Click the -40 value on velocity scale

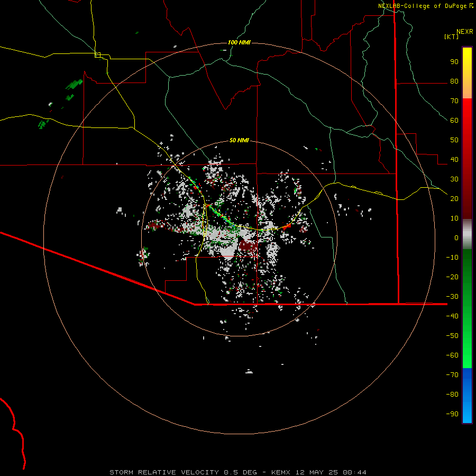tap(452, 316)
